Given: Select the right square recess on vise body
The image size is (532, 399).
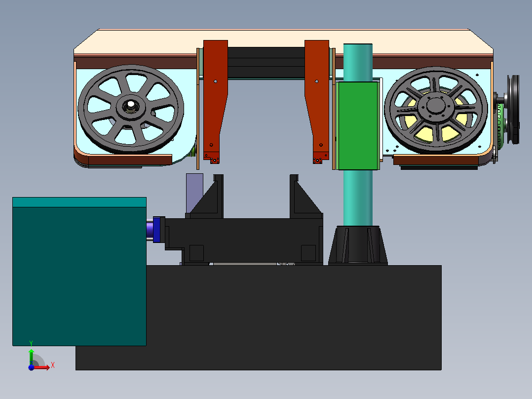Looking at the screenshot, I should (x=308, y=253).
